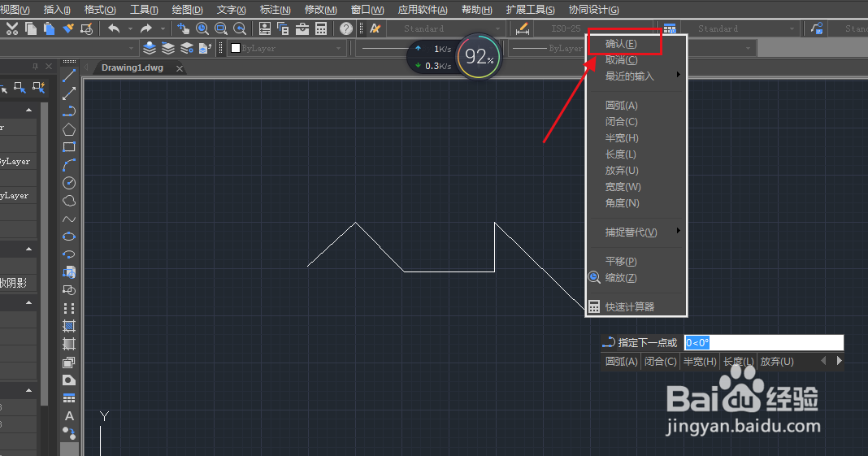Click the Text Style icon

[375, 28]
